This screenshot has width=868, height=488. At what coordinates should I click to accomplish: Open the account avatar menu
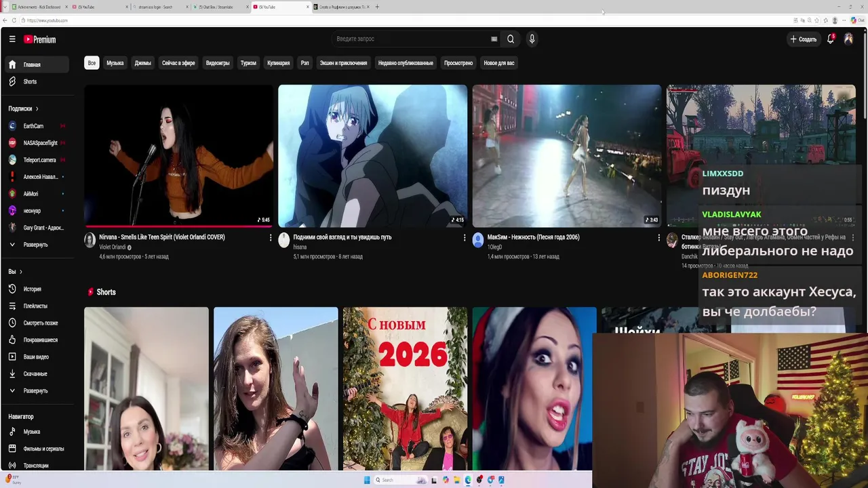pos(848,39)
